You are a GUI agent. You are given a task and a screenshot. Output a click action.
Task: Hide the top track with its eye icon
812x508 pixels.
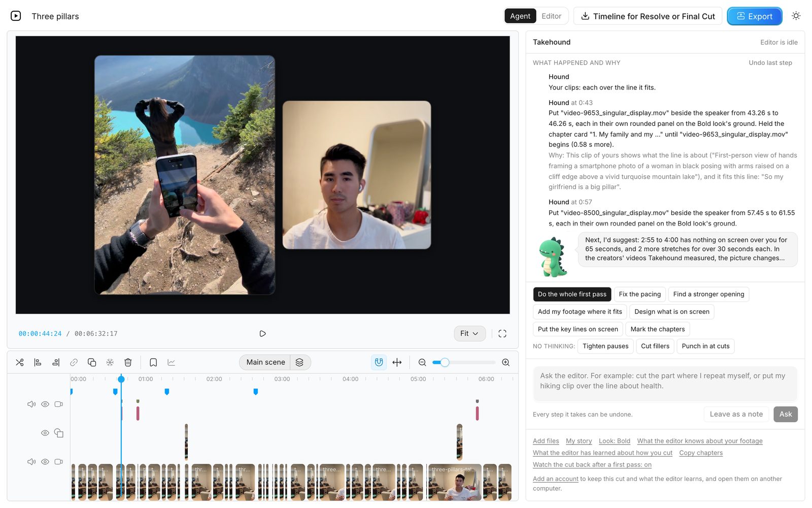coord(45,404)
